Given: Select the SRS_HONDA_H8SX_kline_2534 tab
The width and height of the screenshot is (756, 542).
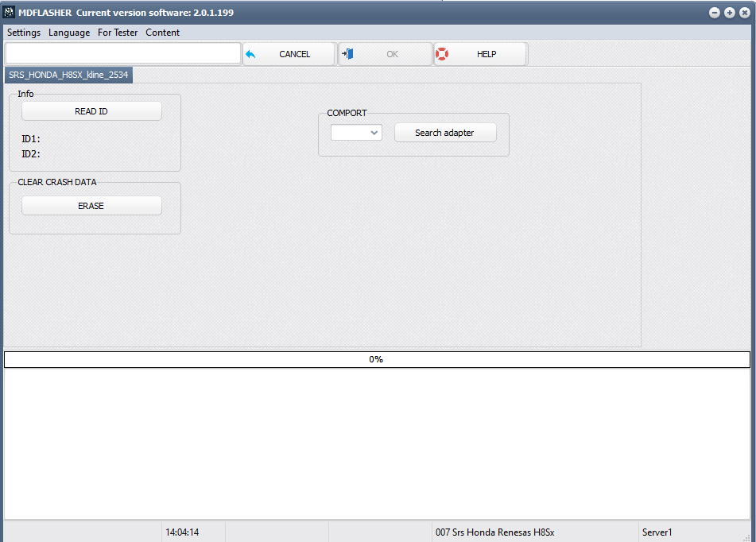Looking at the screenshot, I should point(68,75).
